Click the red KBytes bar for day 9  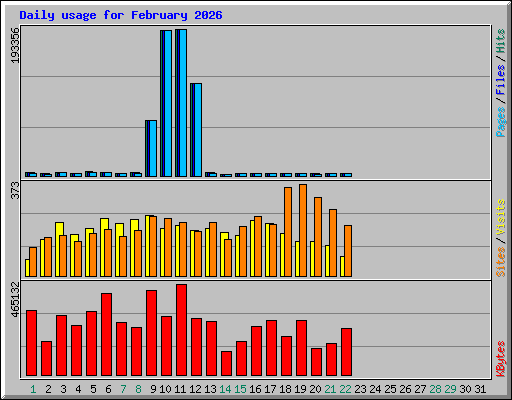click(152, 333)
